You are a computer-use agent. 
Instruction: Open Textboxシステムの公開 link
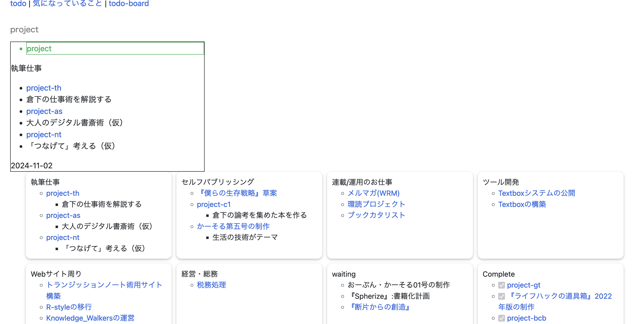click(x=537, y=193)
